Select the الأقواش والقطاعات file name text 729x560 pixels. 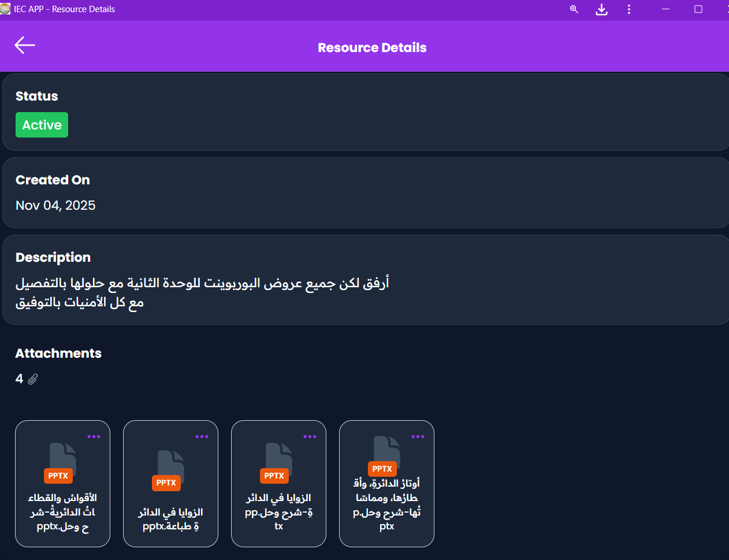point(62,512)
